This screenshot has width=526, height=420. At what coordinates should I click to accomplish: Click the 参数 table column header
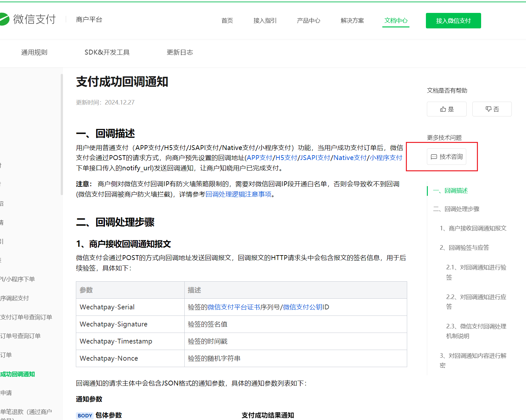[x=130, y=290]
